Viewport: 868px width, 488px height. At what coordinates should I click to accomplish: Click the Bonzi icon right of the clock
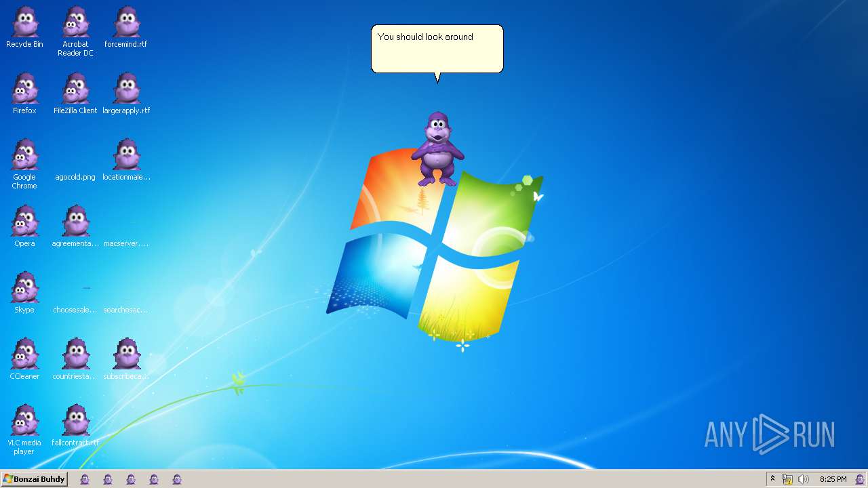click(x=859, y=479)
